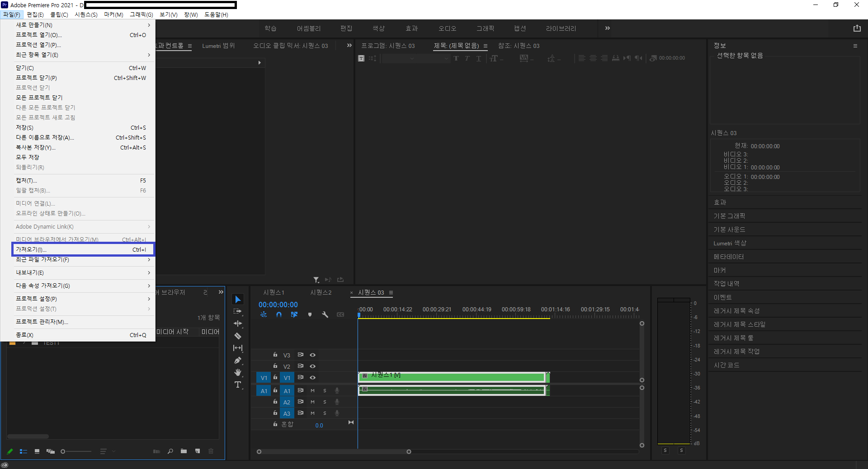Click the New Item icon in project panel

[x=198, y=451]
